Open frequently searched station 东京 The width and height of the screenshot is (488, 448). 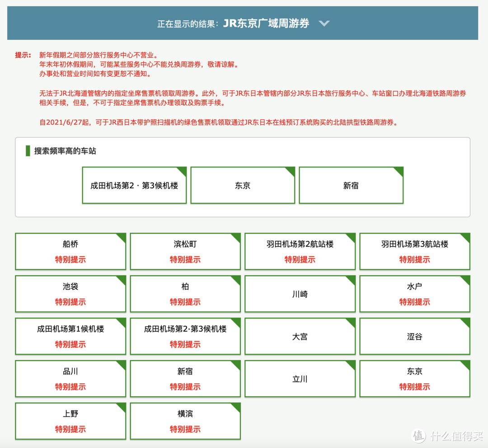(243, 186)
